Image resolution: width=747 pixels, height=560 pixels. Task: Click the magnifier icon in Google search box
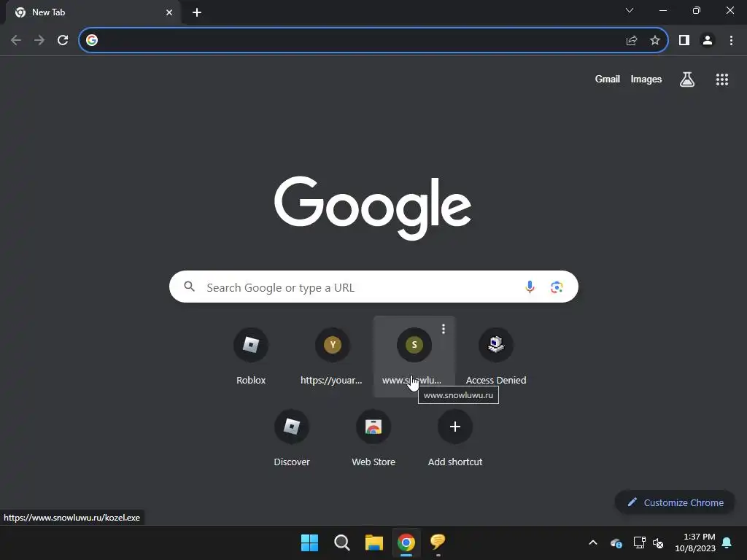(190, 287)
